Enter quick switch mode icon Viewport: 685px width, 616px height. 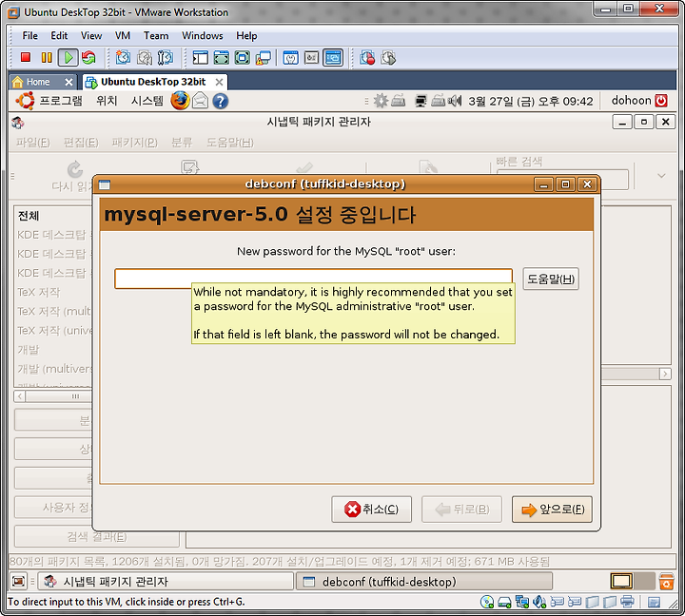[222, 57]
